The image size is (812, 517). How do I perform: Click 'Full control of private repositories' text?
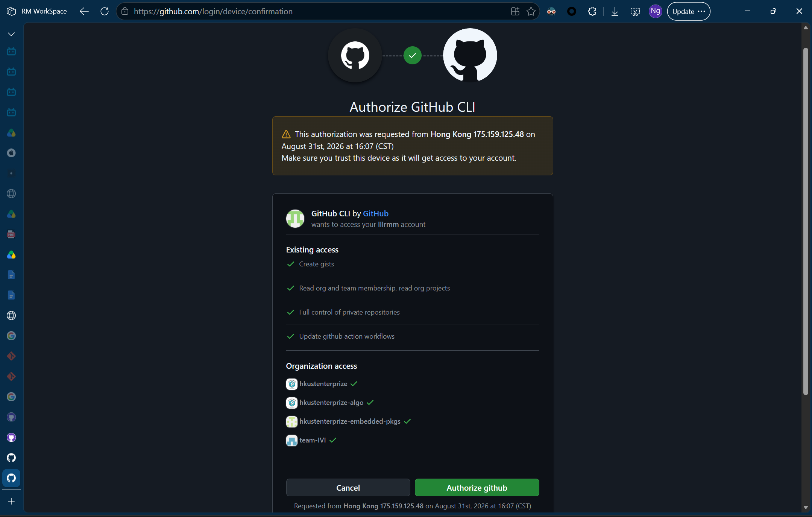[349, 312]
